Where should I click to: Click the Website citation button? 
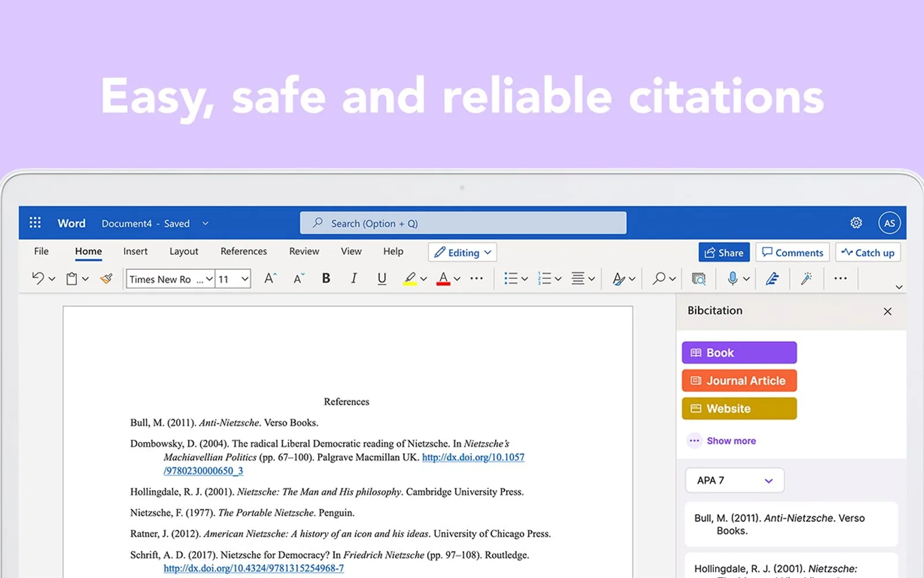(739, 408)
